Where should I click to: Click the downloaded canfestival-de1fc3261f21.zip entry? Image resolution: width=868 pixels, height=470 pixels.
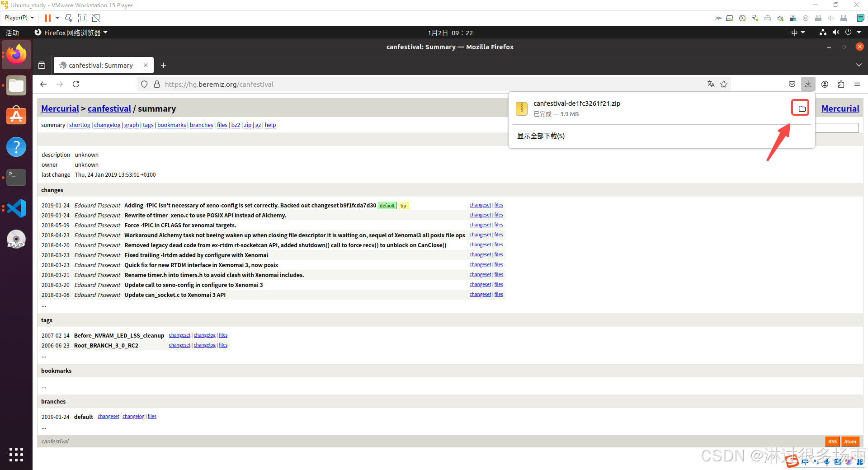click(x=651, y=108)
